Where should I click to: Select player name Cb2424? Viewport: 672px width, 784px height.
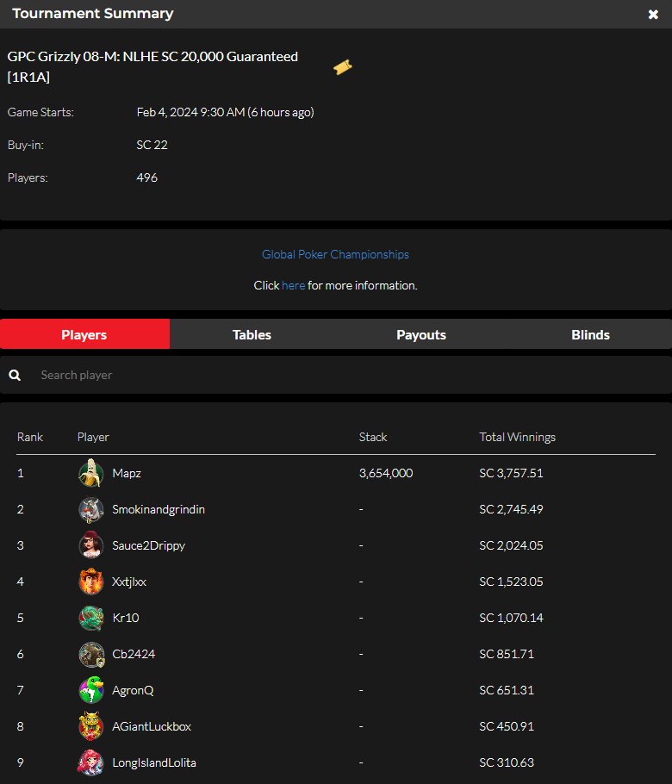click(134, 654)
